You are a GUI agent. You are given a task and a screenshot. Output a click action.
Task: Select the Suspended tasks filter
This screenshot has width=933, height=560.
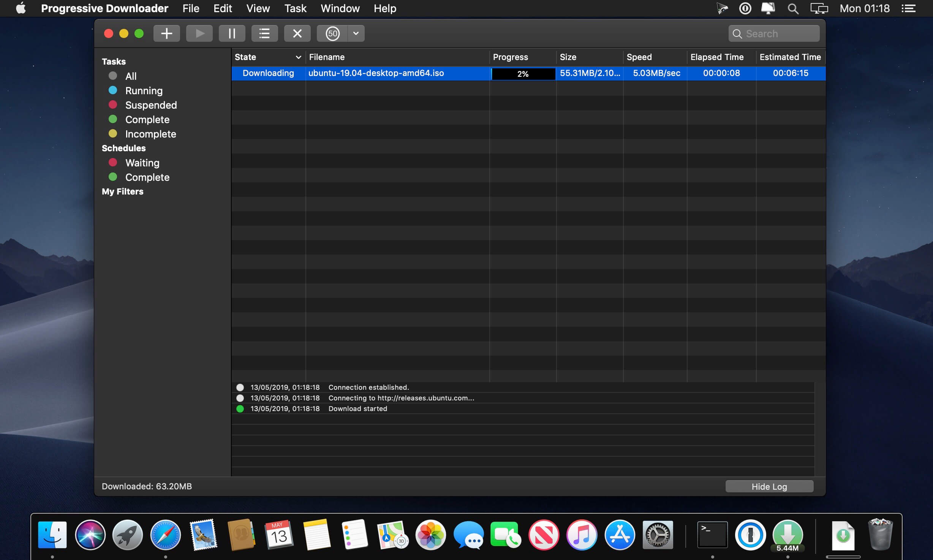[x=151, y=105]
